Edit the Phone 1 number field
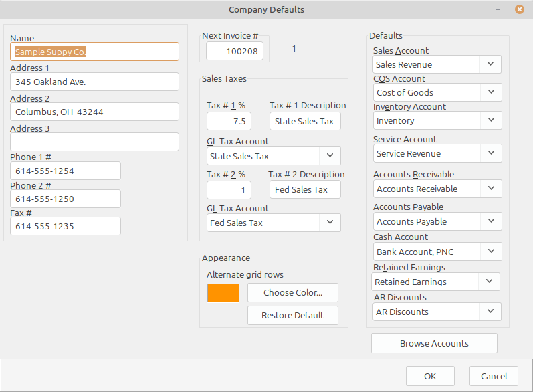This screenshot has height=392, width=533. [66, 171]
